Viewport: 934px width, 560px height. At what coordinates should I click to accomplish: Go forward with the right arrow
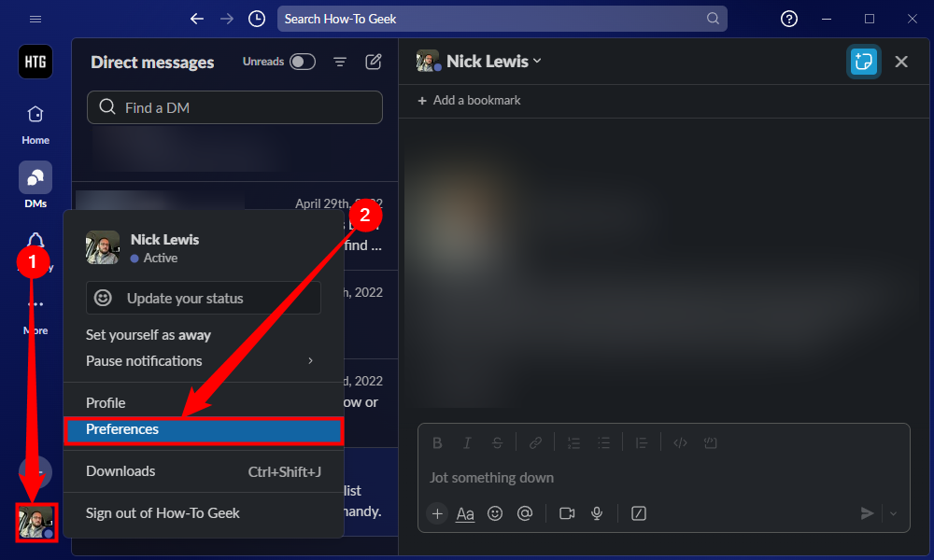(227, 19)
